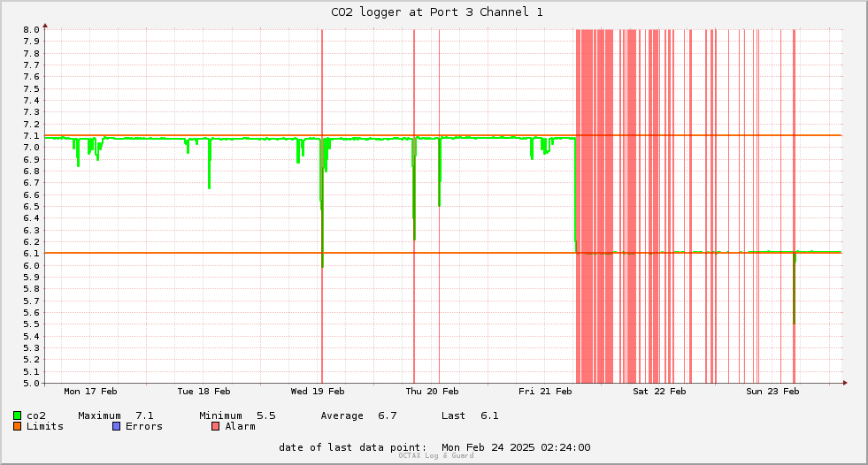868x465 pixels.
Task: Click the alarm line on Wed 19 Feb
Action: 322,206
